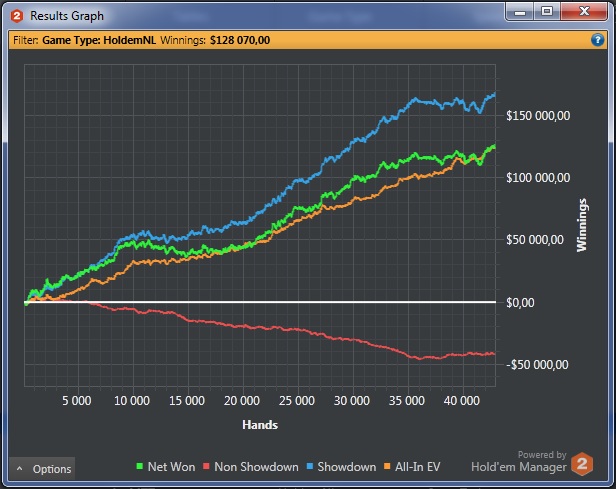Image resolution: width=616 pixels, height=489 pixels.
Task: Click the $50 000,00 axis label
Action: coord(535,240)
